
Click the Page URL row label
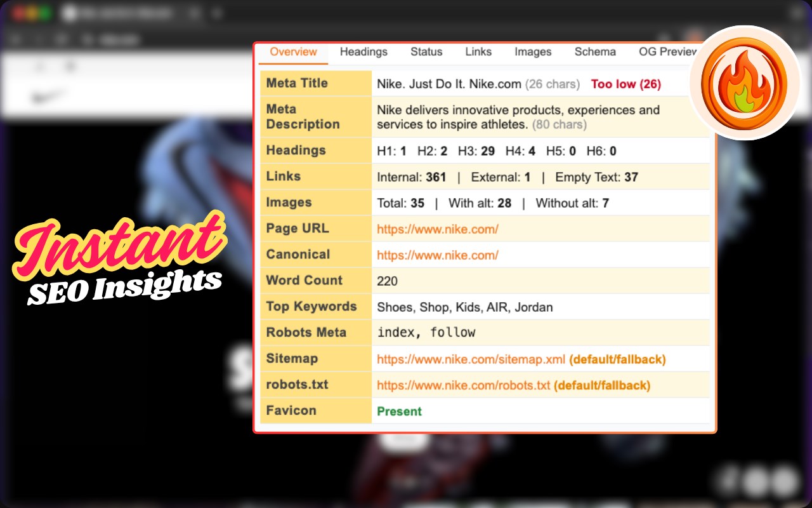click(298, 229)
